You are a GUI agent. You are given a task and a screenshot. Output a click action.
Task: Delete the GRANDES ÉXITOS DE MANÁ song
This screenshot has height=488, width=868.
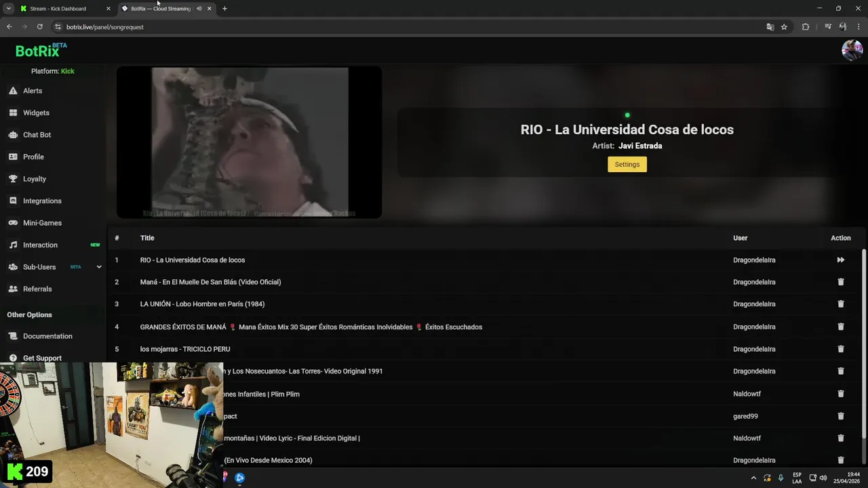(x=841, y=327)
